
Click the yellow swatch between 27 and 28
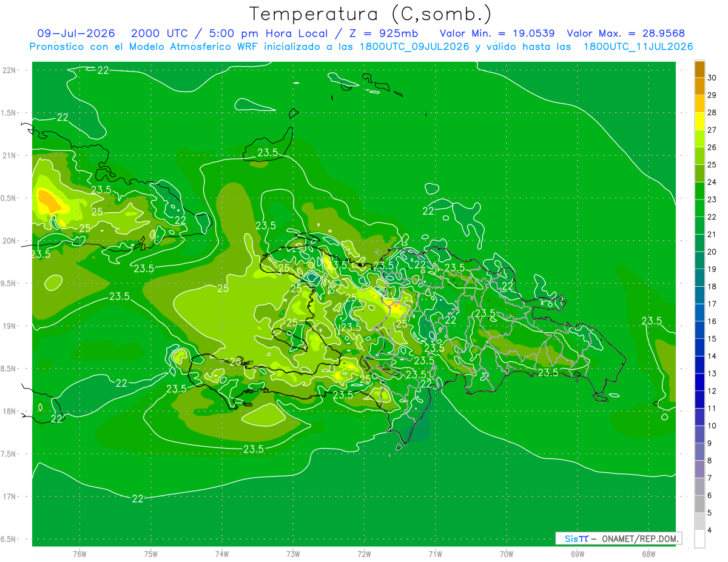pyautogui.click(x=699, y=121)
